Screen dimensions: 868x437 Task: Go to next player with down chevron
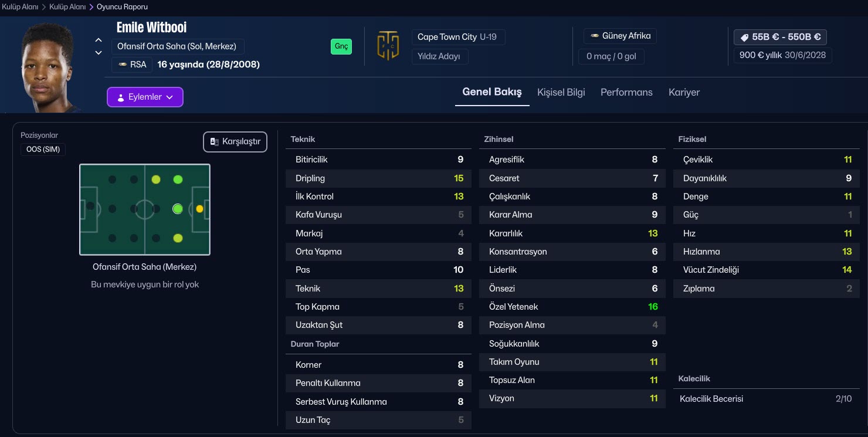pyautogui.click(x=99, y=53)
